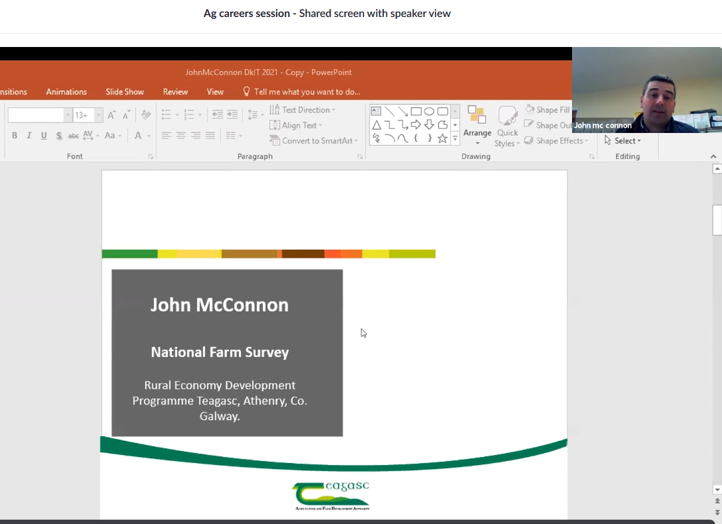Screen dimensions: 722x524
Task: Select the Rectangle shape
Action: click(416, 111)
